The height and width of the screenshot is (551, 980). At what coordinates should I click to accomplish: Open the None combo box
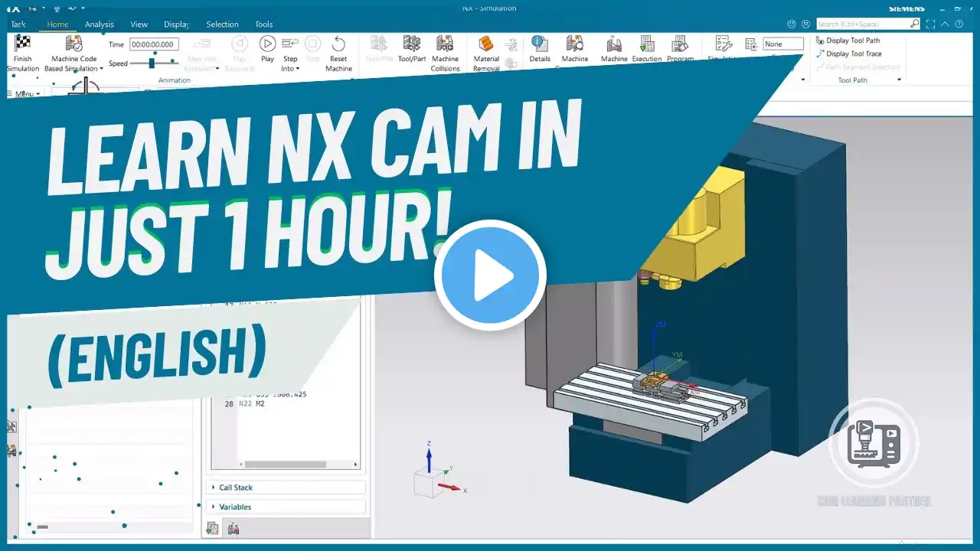(x=783, y=44)
